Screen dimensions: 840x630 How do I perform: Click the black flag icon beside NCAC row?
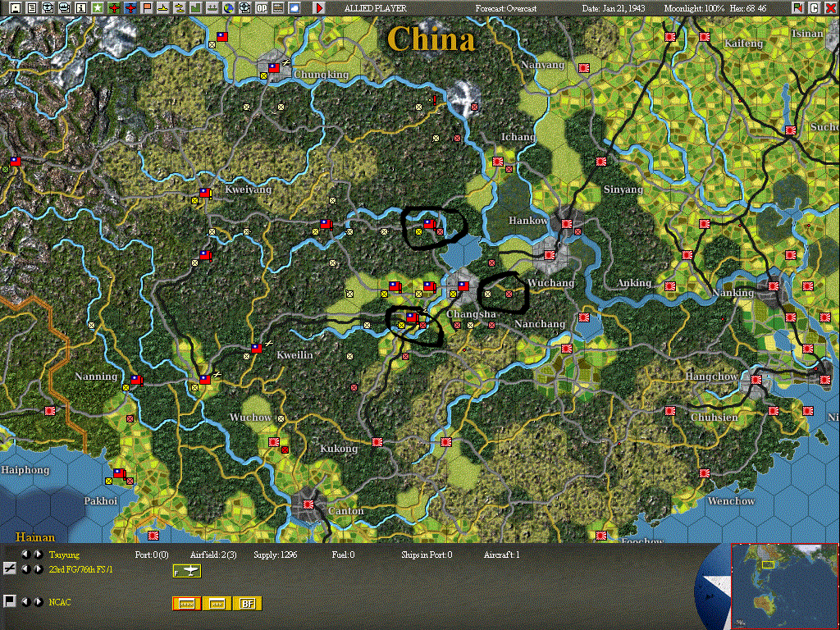pyautogui.click(x=9, y=601)
